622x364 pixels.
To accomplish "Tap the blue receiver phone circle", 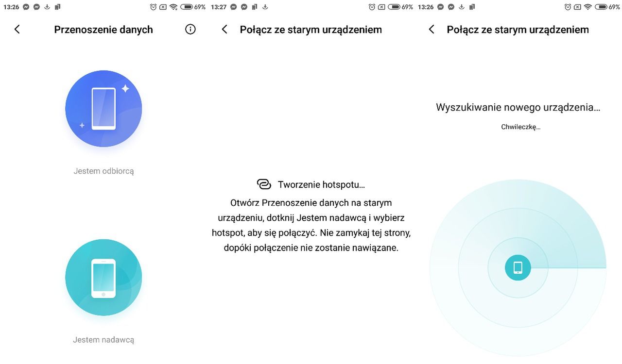I will [x=104, y=109].
